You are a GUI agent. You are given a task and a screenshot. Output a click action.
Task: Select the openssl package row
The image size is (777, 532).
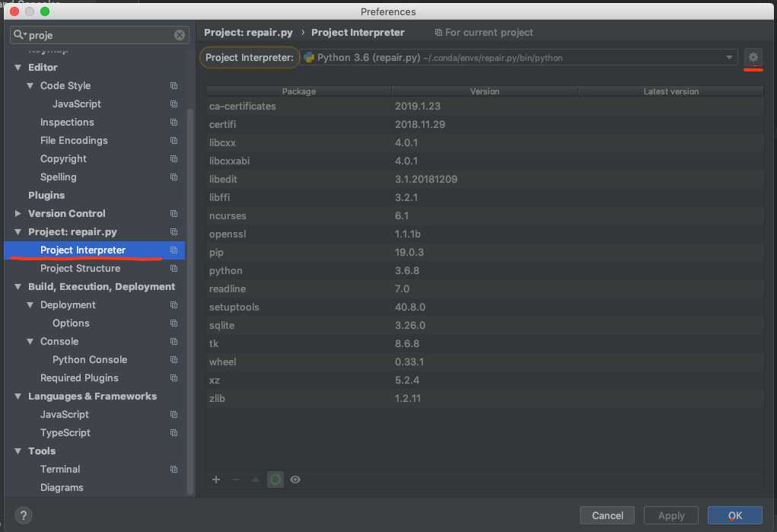point(485,234)
